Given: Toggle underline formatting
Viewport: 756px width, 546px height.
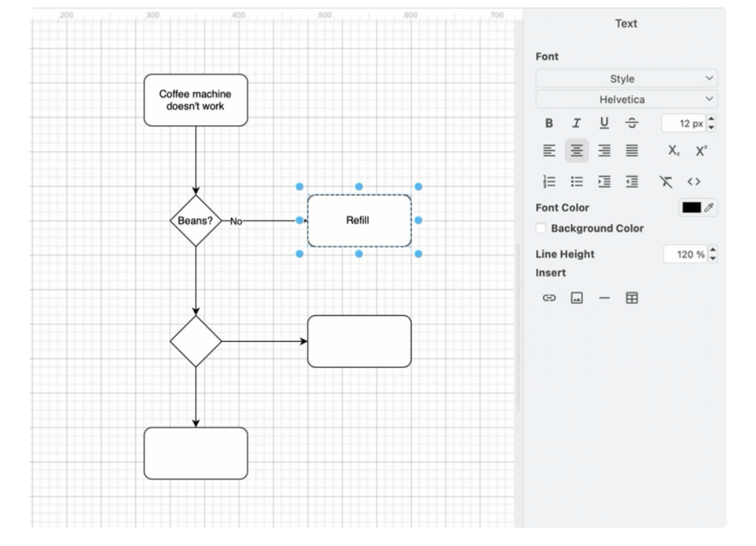Looking at the screenshot, I should (603, 124).
